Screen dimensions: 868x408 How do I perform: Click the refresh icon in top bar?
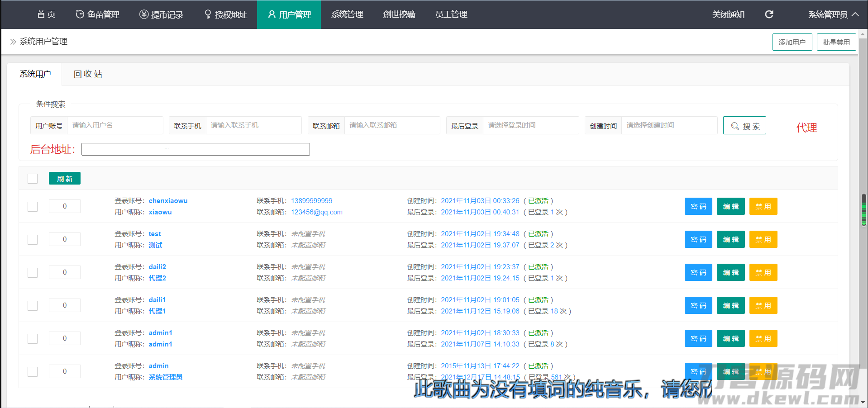(x=769, y=14)
